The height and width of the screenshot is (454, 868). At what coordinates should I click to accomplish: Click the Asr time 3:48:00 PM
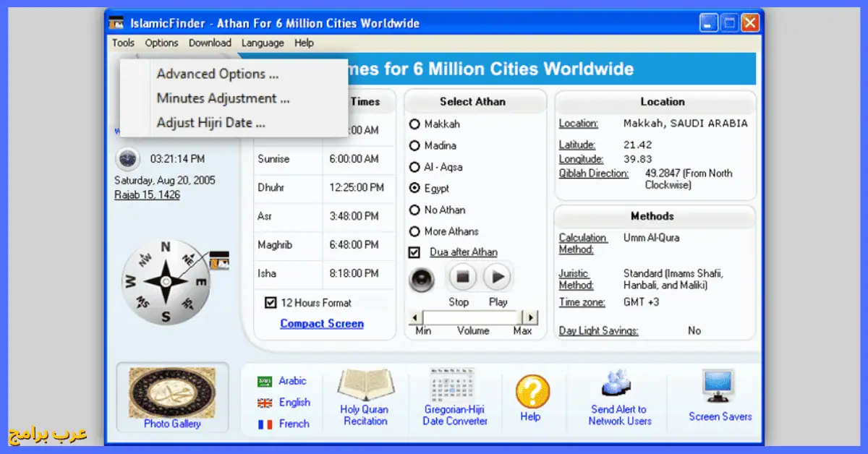354,216
